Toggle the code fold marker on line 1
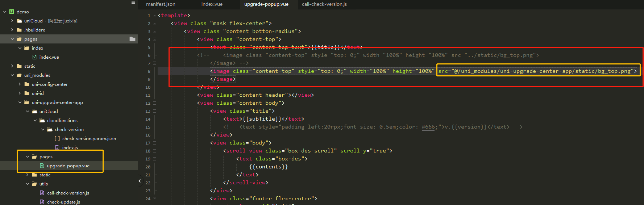Viewport: 644px width, 205px height. click(154, 16)
